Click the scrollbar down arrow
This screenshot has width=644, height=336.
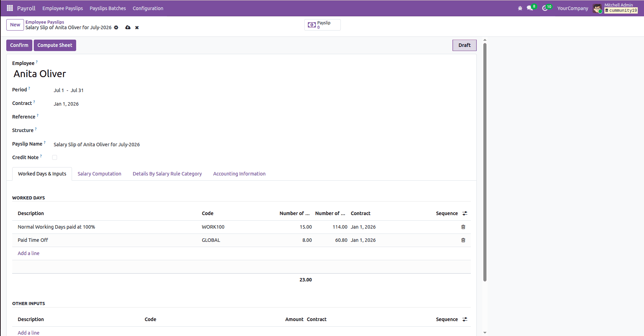(485, 333)
